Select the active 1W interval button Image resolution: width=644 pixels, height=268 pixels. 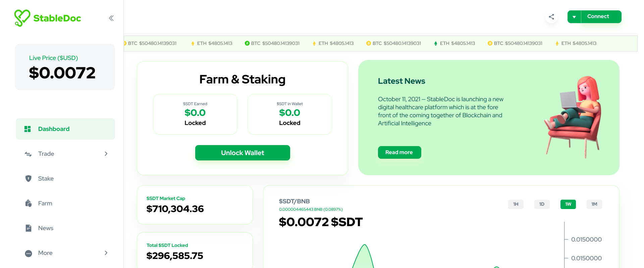(568, 204)
